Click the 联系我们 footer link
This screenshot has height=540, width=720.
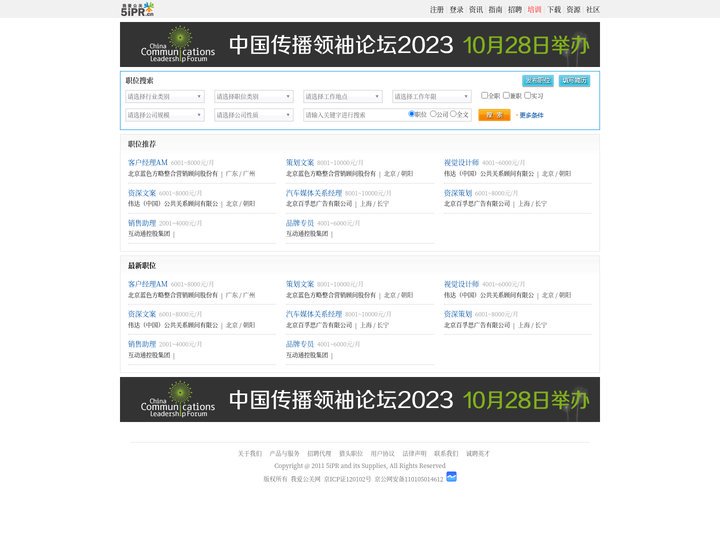tap(446, 454)
